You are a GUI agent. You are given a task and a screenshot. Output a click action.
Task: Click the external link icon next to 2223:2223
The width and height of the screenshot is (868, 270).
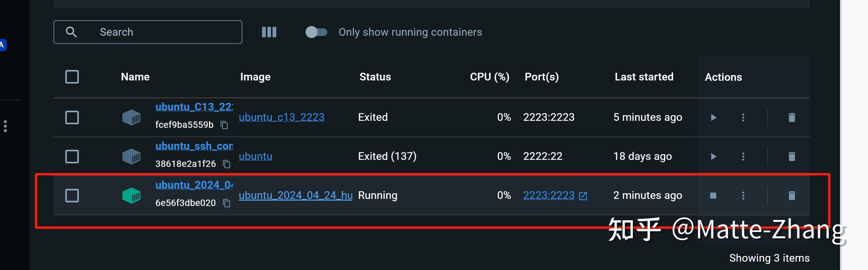pos(583,196)
